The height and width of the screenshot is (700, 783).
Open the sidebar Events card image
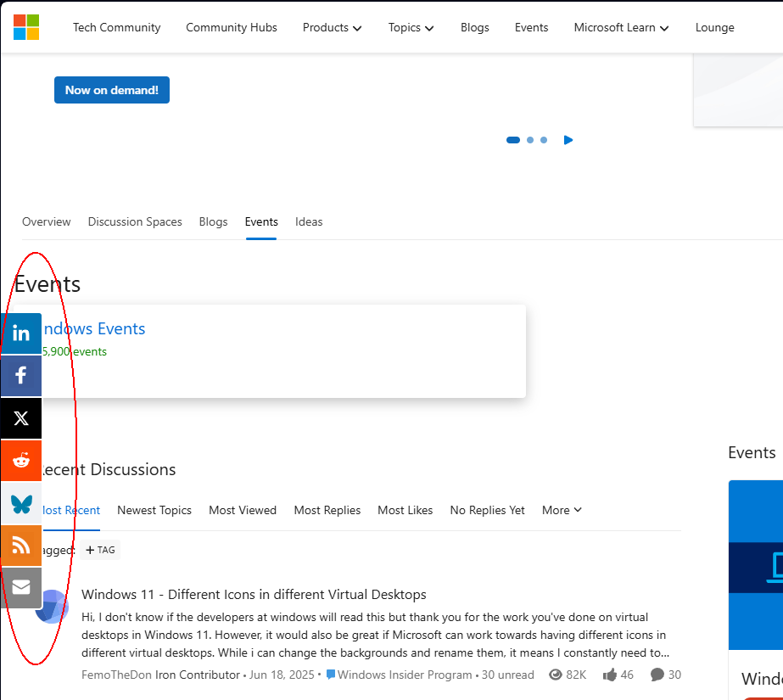(756, 565)
